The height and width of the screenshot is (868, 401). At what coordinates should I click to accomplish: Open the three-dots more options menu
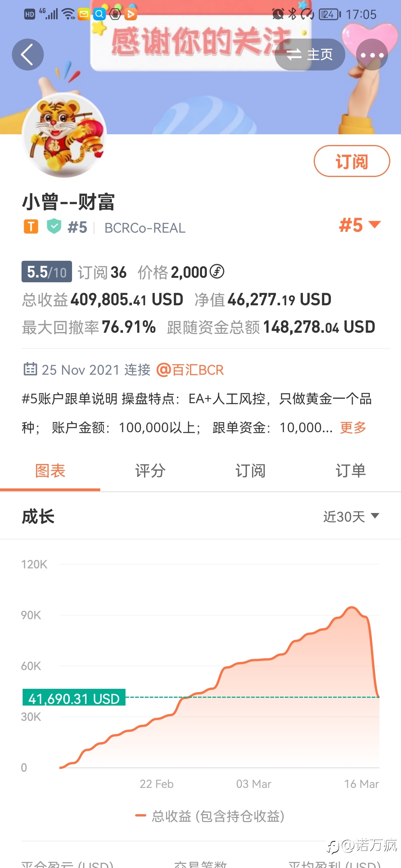point(372,55)
